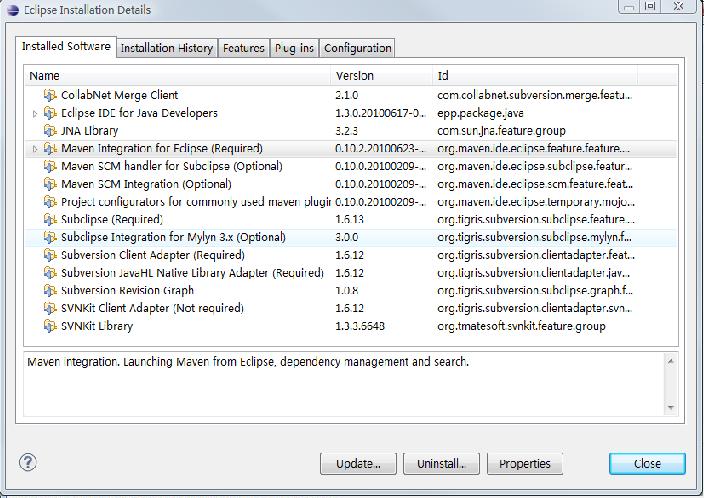Viewport: 704px width, 498px height.
Task: Select the CollabNet Merge Client row name
Action: pyautogui.click(x=119, y=95)
